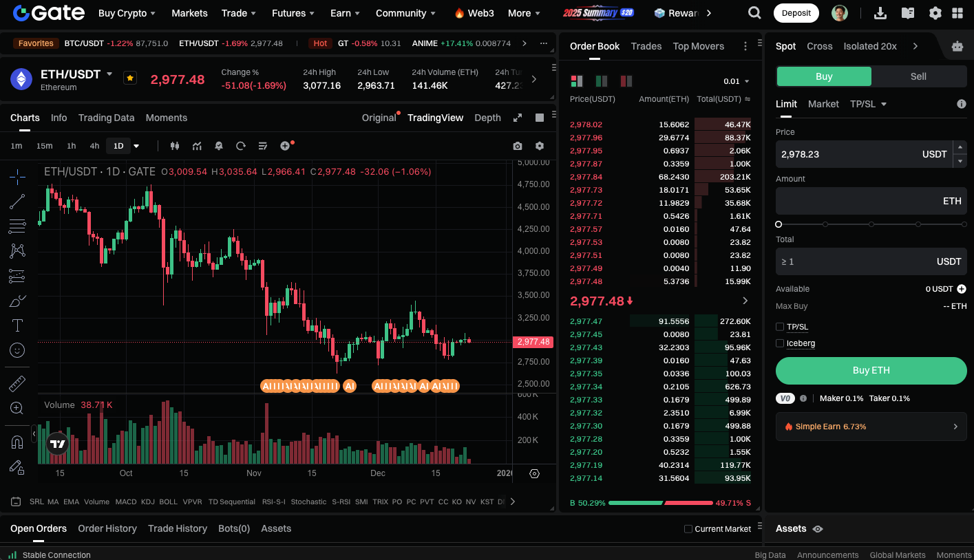Toggle ETH/USDT favorite star
Screen dimensions: 974x560
129,78
